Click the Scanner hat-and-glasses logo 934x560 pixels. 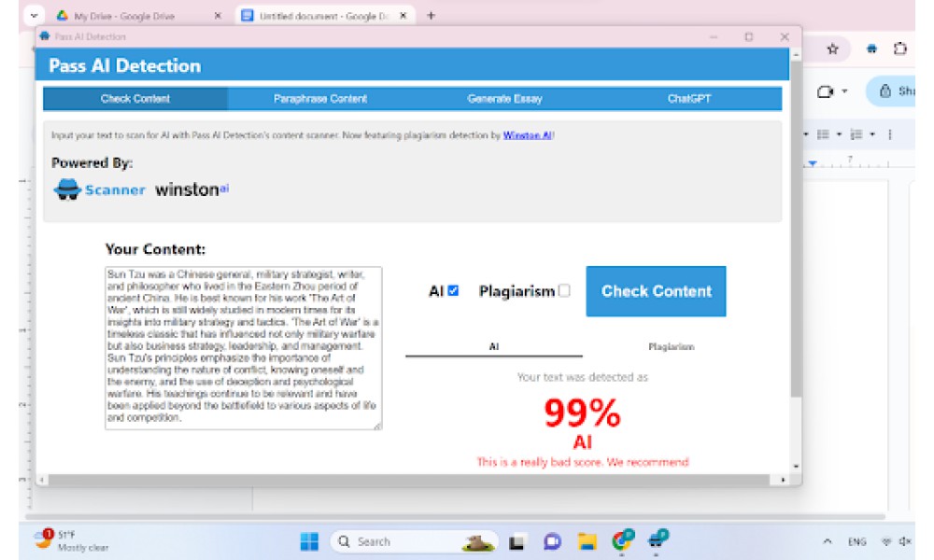click(x=67, y=189)
